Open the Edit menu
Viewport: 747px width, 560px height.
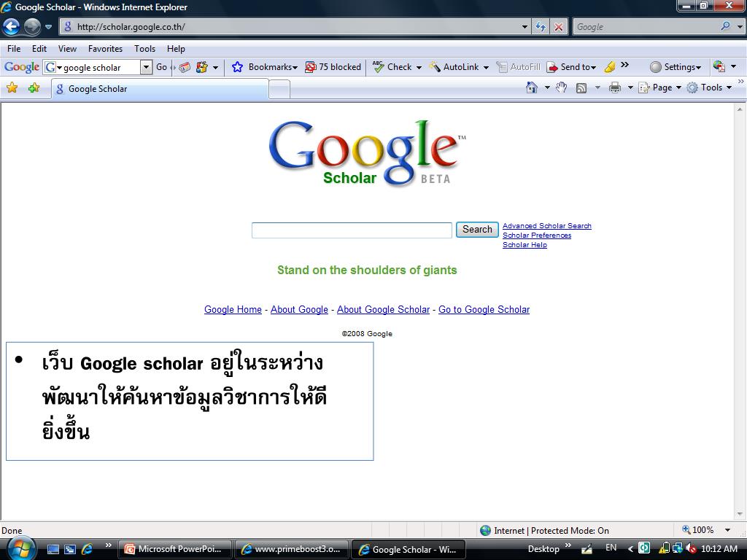tap(39, 49)
